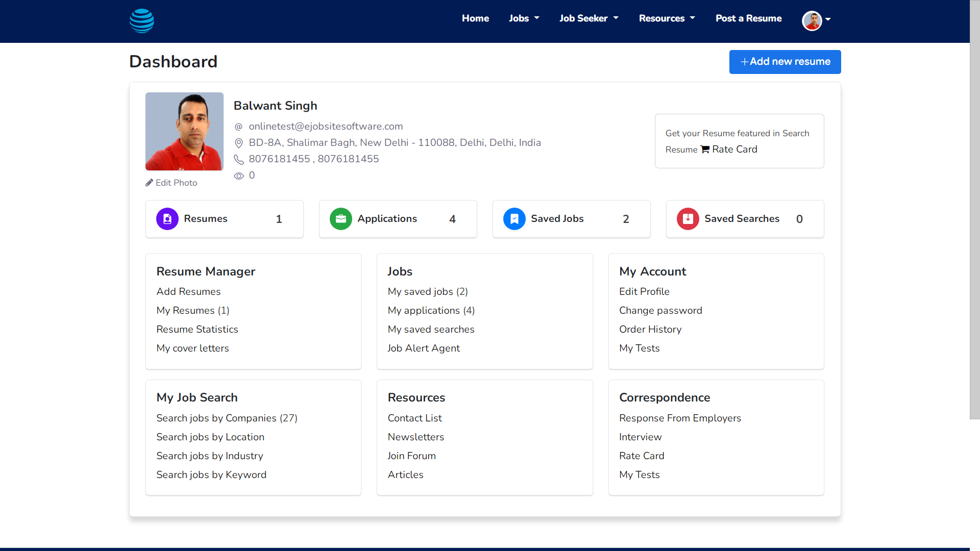This screenshot has width=980, height=551.
Task: Click the location pin icon
Action: 238,143
